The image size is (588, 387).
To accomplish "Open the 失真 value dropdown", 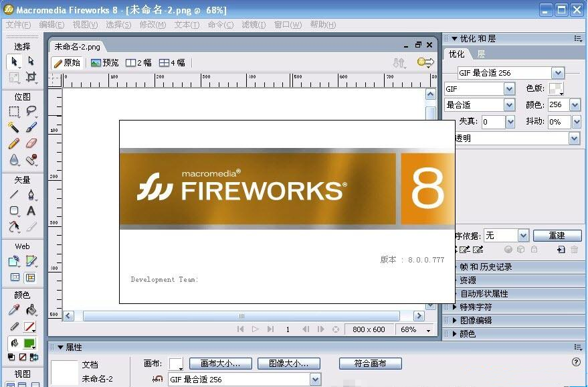I will (x=510, y=122).
